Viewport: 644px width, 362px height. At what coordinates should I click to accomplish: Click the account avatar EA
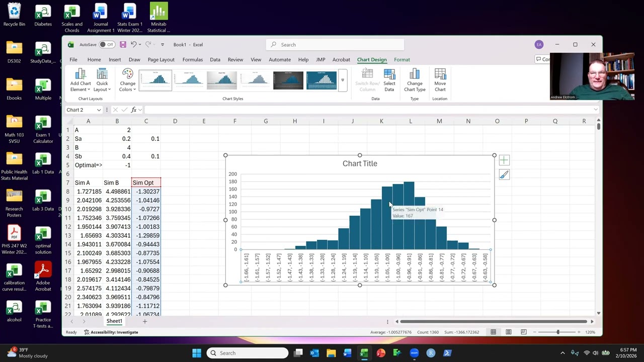coord(539,45)
